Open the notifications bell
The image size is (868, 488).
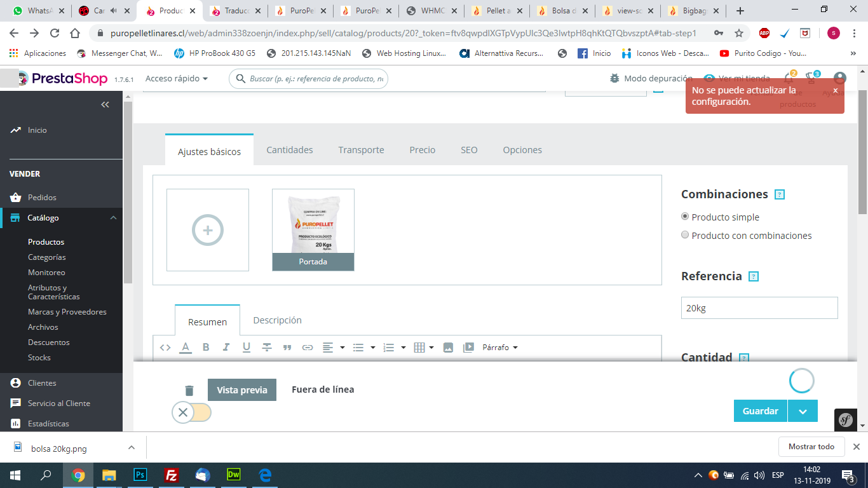coord(789,78)
